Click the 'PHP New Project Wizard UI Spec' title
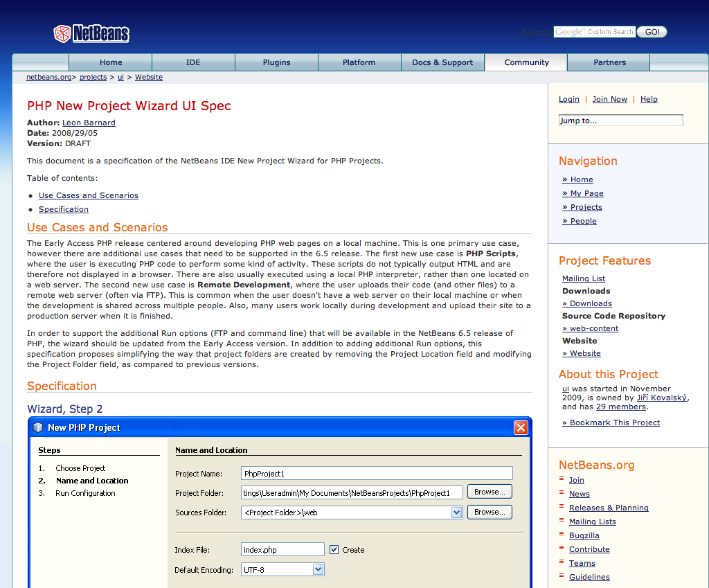Viewport: 709px width, 588px height. [129, 106]
